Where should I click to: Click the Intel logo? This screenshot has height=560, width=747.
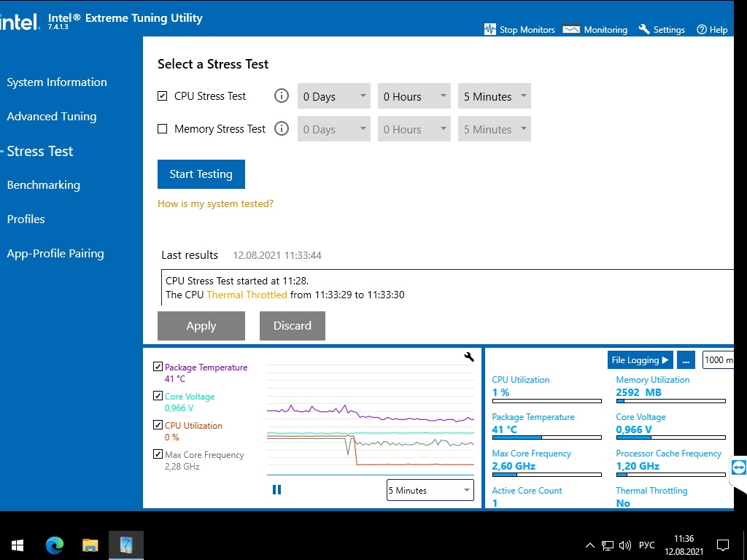19,21
